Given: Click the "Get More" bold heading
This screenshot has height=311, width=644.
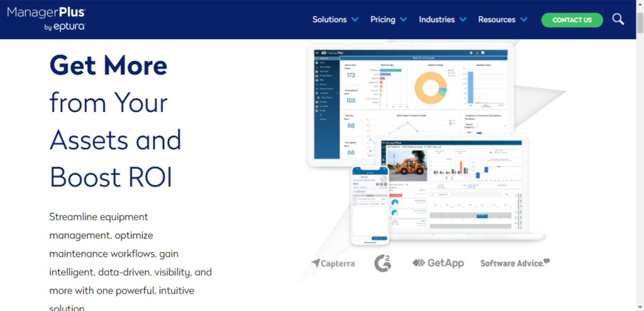Looking at the screenshot, I should [108, 65].
